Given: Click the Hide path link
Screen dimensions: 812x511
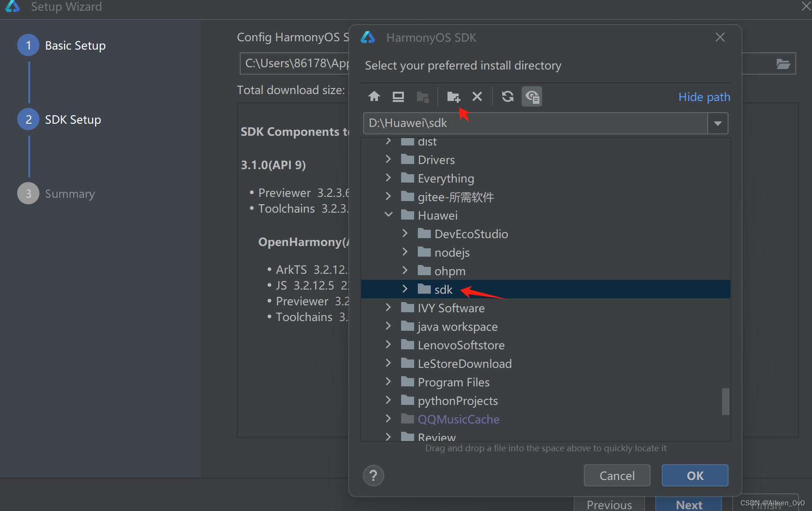Looking at the screenshot, I should pyautogui.click(x=704, y=97).
